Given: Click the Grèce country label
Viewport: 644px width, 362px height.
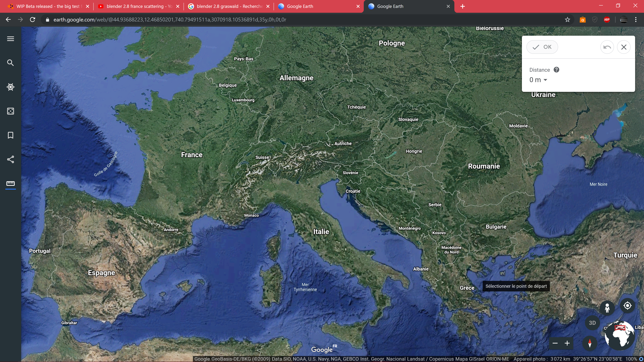Looking at the screenshot, I should coord(467,288).
